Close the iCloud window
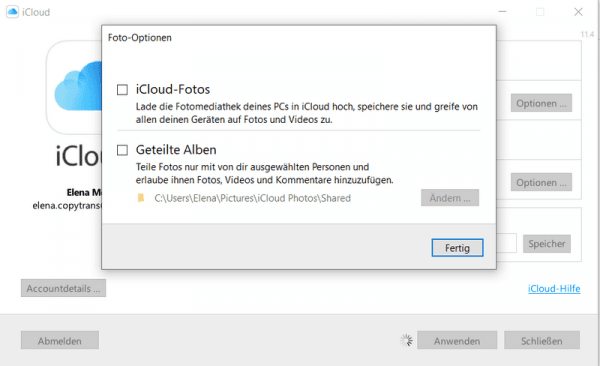Image resolution: width=600 pixels, height=366 pixels. (578, 12)
